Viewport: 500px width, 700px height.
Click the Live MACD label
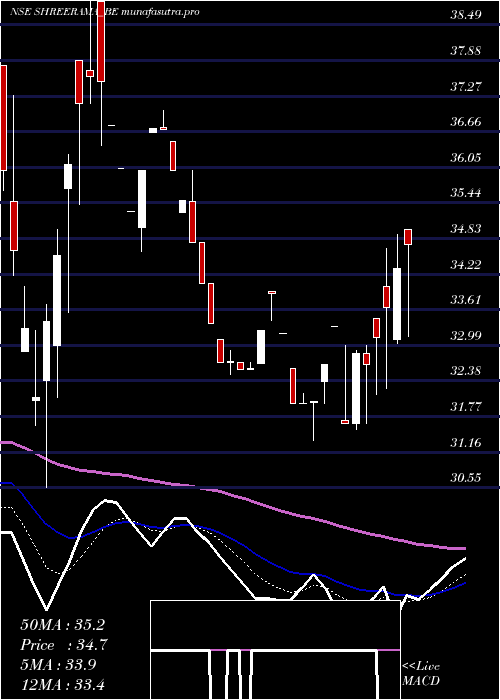click(421, 674)
